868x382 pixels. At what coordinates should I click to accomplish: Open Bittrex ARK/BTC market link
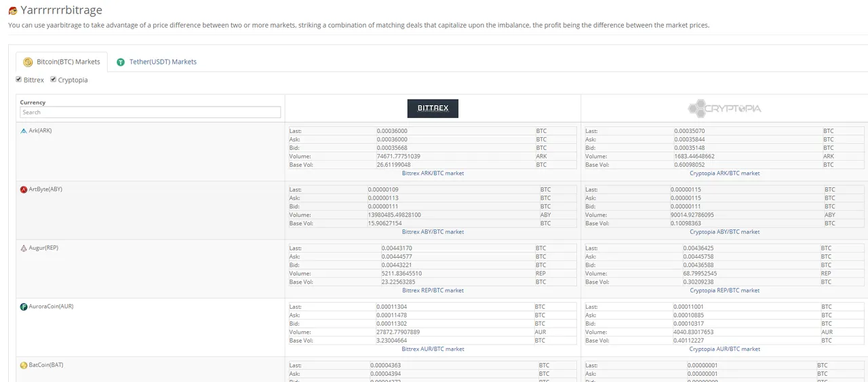433,173
